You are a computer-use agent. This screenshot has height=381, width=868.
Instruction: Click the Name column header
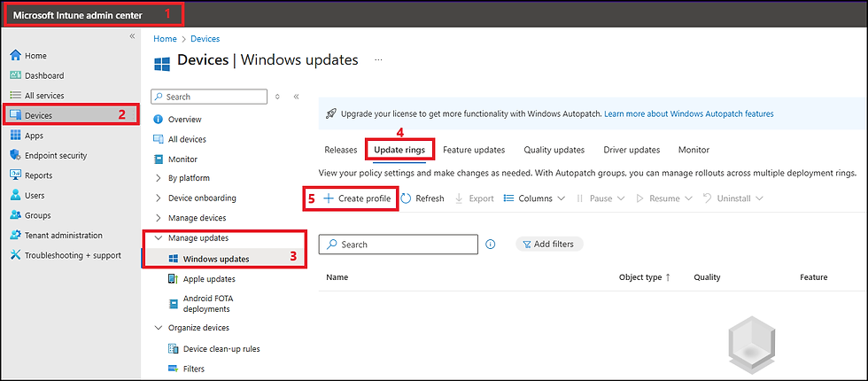337,277
